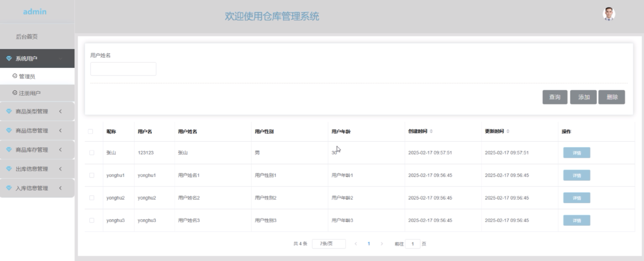Open the user avatar in the header
This screenshot has height=261, width=644.
(x=609, y=14)
